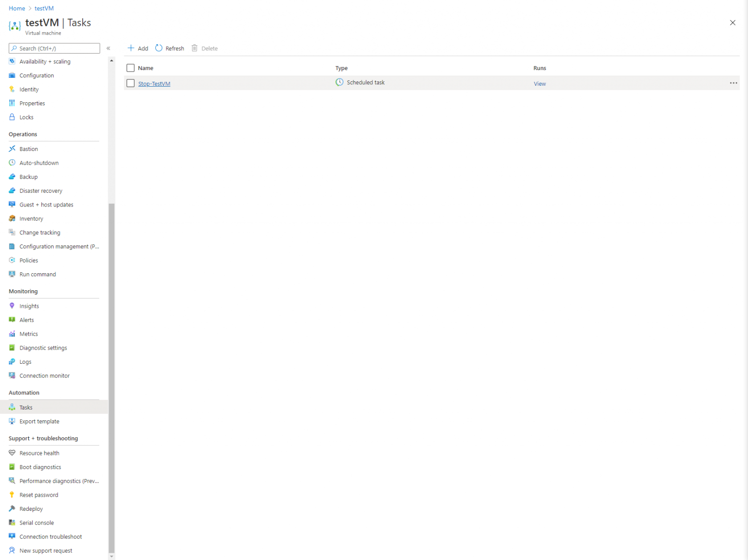Open the Stop-TestVM row ellipsis menu
The width and height of the screenshot is (748, 560).
(x=733, y=83)
